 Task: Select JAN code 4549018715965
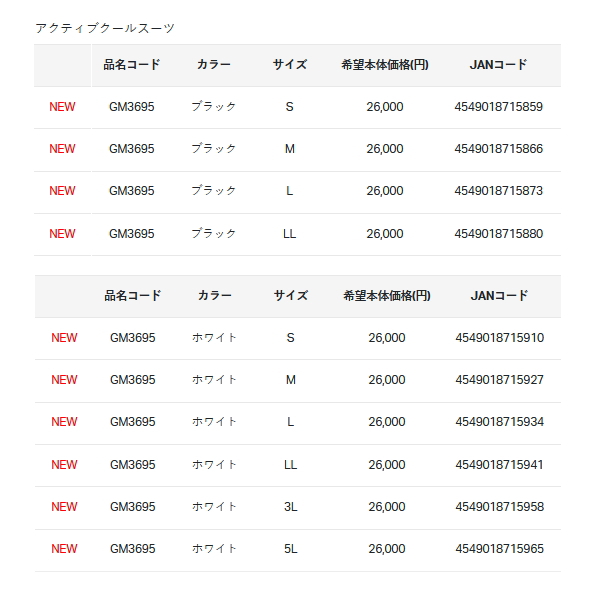pos(499,549)
